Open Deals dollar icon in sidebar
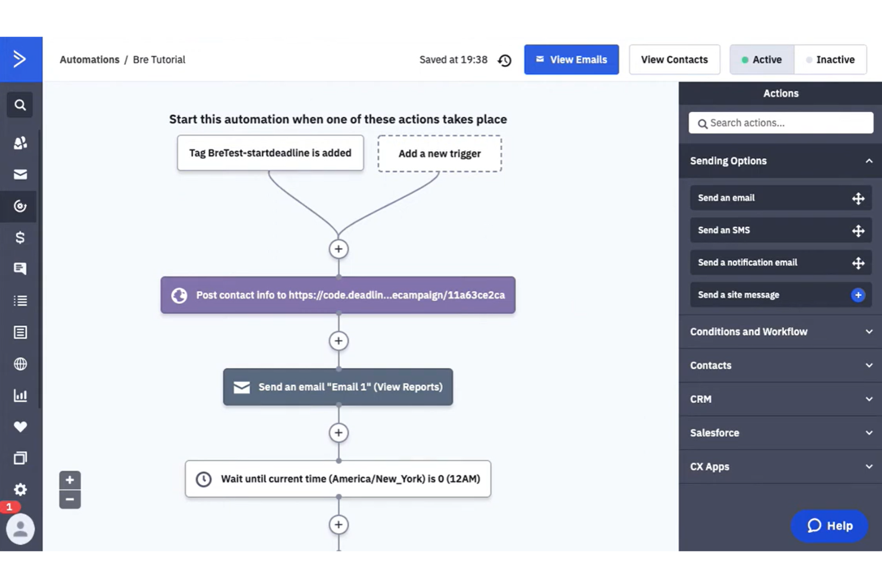The height and width of the screenshot is (588, 882). pyautogui.click(x=20, y=238)
